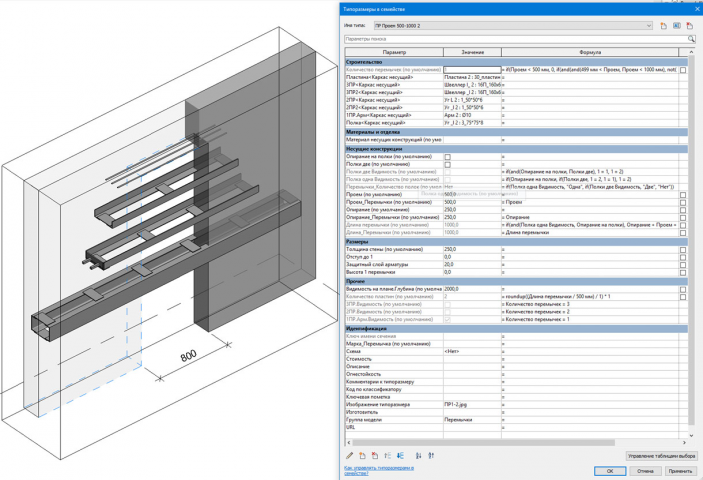Open the Имя типа dropdown list
Viewport: 703px width, 480px height.
point(648,26)
